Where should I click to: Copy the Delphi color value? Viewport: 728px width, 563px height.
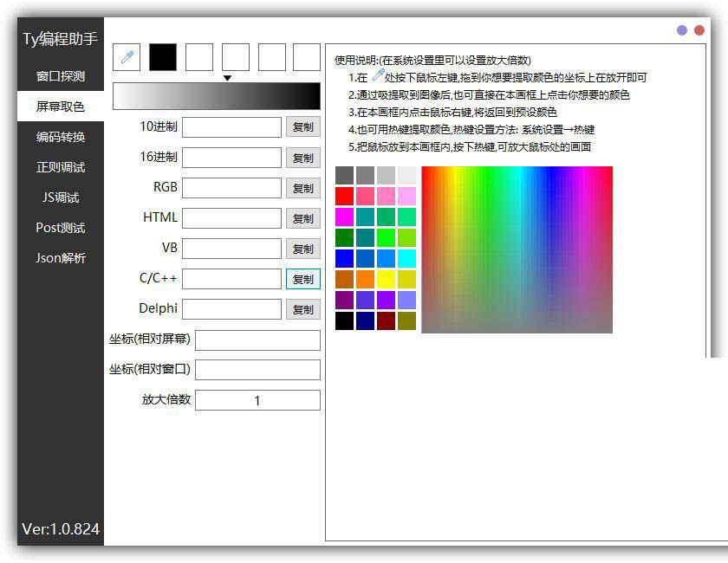[x=303, y=309]
